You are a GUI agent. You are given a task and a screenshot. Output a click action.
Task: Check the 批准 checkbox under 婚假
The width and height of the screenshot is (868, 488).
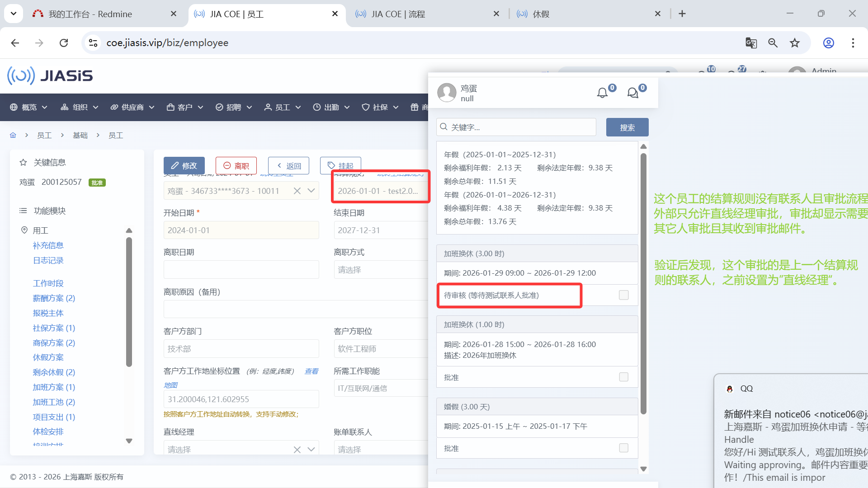pos(623,448)
